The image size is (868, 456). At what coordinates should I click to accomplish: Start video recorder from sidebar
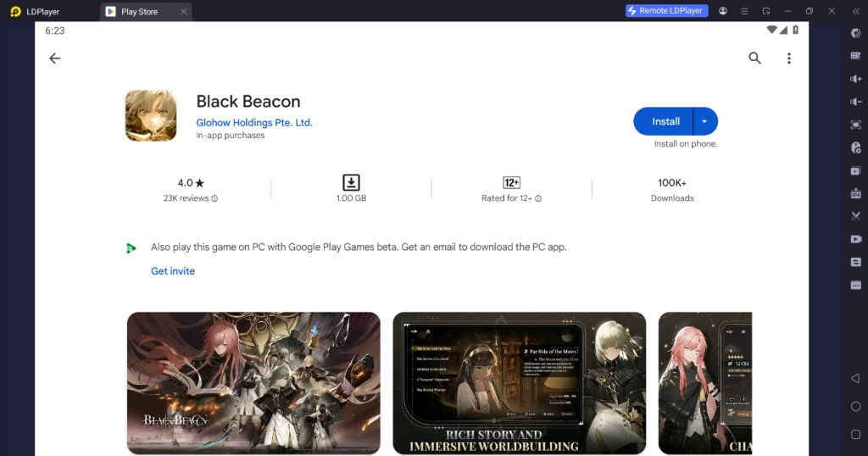click(856, 239)
